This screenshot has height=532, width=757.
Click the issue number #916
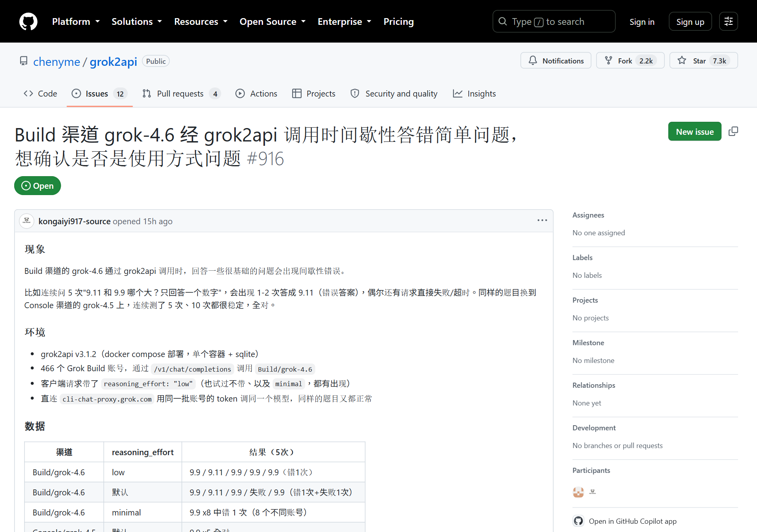(265, 159)
